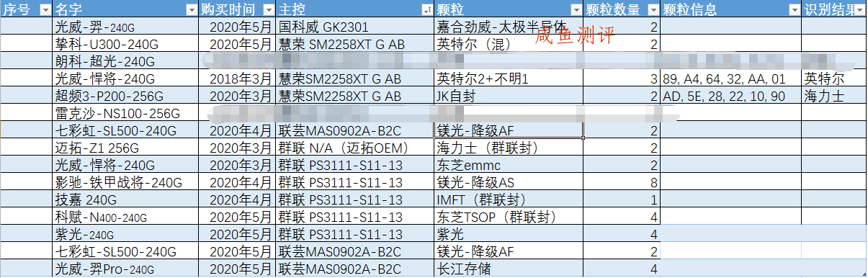Select the 镁光-降级AF cell in the first 七彩虹-SL500 row
The width and height of the screenshot is (868, 278).
509,130
